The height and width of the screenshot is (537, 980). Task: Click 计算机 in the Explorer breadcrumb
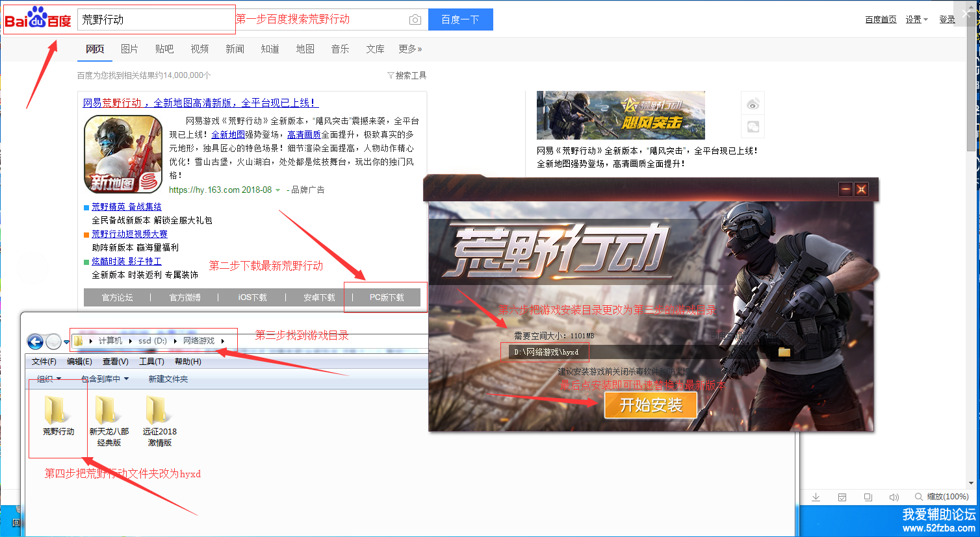(x=110, y=341)
